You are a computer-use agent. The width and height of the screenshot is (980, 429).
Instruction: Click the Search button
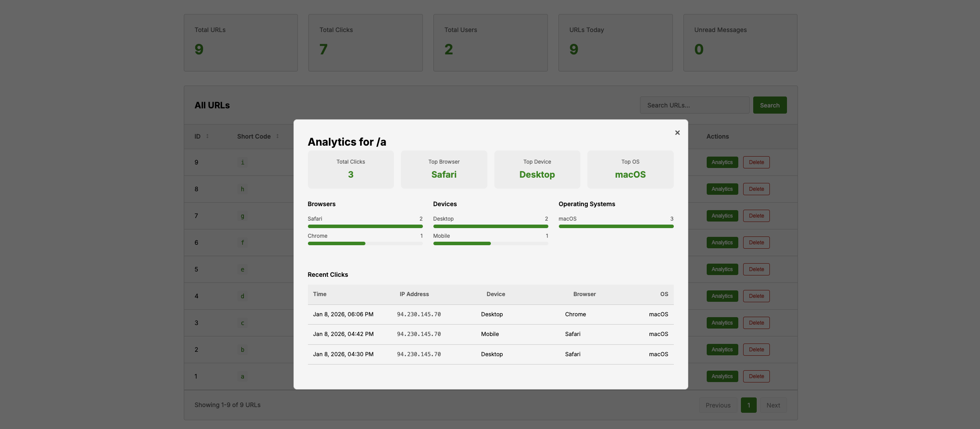coord(769,105)
